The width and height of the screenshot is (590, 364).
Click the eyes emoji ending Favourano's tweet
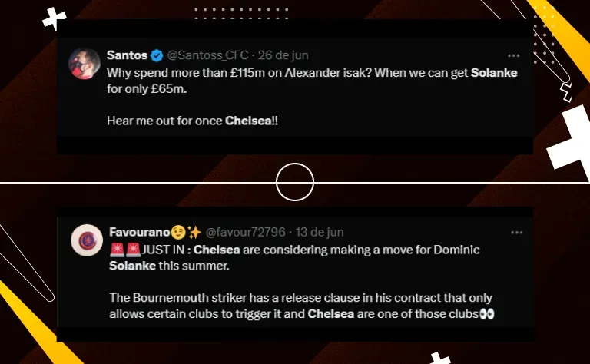(x=487, y=313)
